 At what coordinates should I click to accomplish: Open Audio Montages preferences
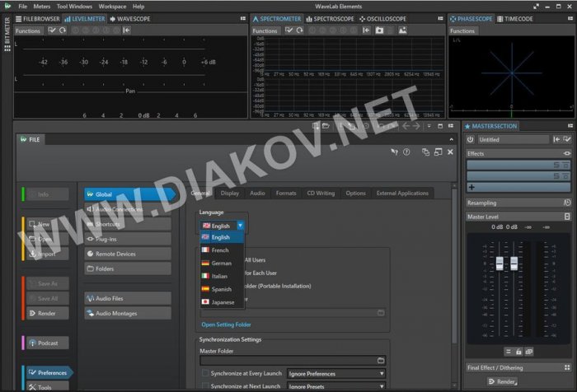pos(127,313)
